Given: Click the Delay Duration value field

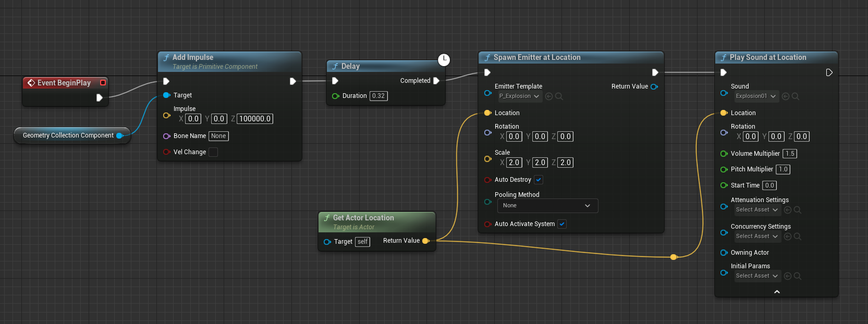Looking at the screenshot, I should pyautogui.click(x=378, y=96).
